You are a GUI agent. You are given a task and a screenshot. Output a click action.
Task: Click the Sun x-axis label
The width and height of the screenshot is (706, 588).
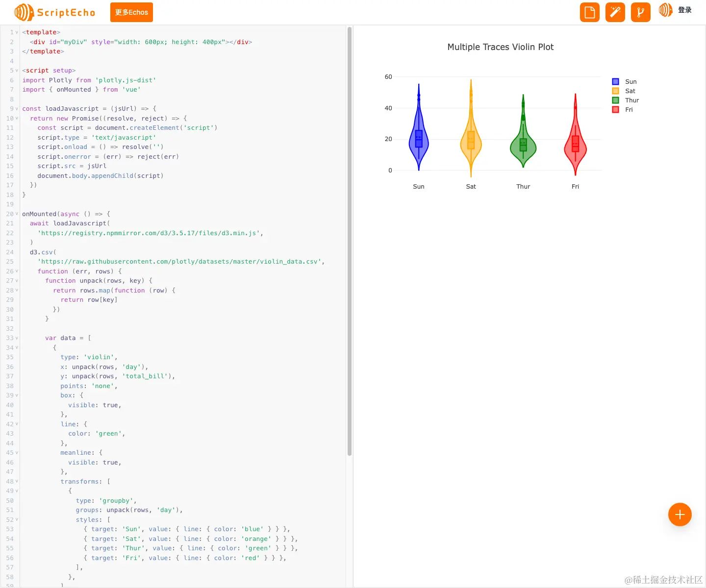click(419, 187)
